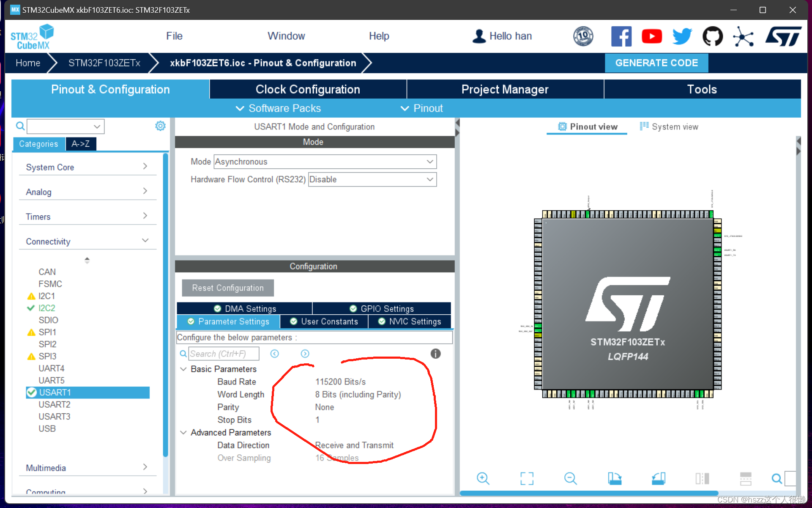Viewport: 812px width, 508px height.
Task: Toggle the horizontal split view icon
Action: coord(746,478)
